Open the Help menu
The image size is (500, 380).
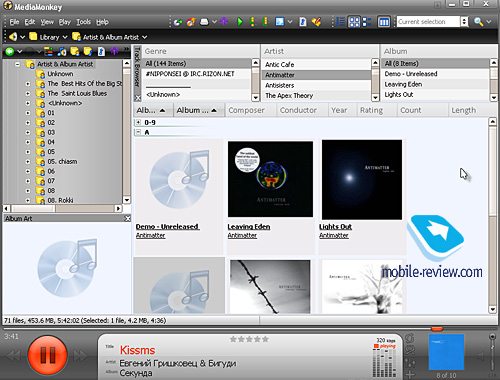102,22
